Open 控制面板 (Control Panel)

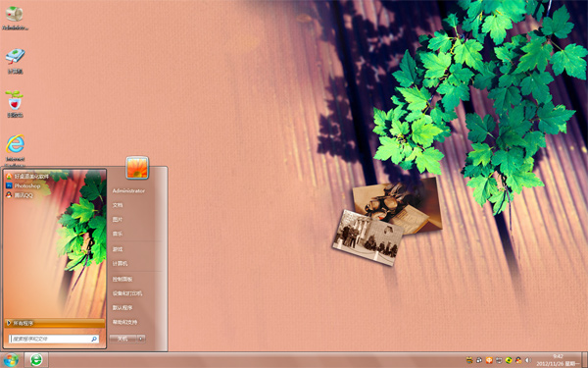122,280
